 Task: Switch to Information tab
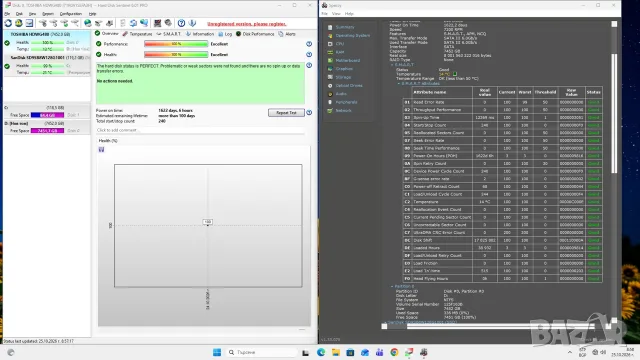[x=200, y=34]
